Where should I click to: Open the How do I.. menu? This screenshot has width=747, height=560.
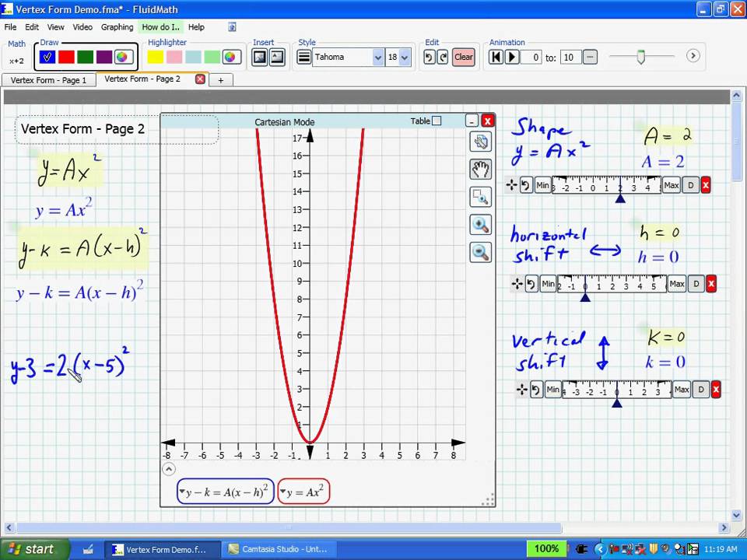point(161,27)
